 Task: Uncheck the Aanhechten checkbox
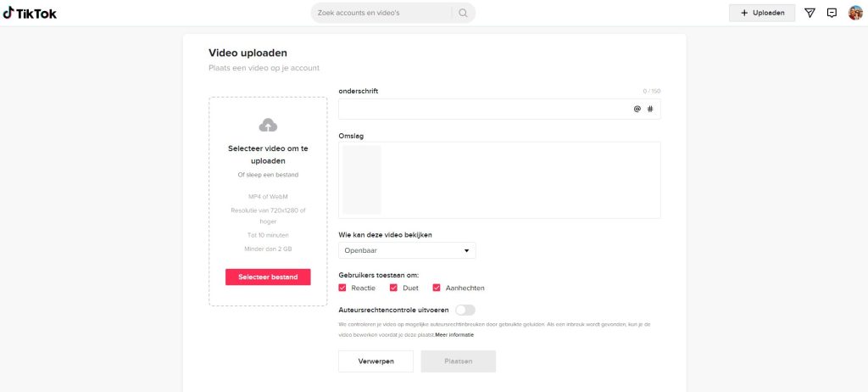437,288
